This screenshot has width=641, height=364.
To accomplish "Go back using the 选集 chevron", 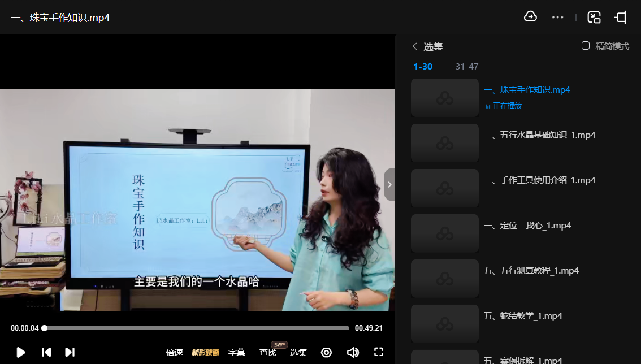I will [x=415, y=46].
